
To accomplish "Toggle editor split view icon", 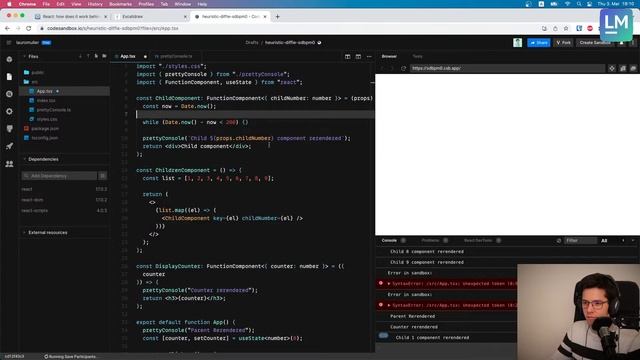I will [x=348, y=56].
